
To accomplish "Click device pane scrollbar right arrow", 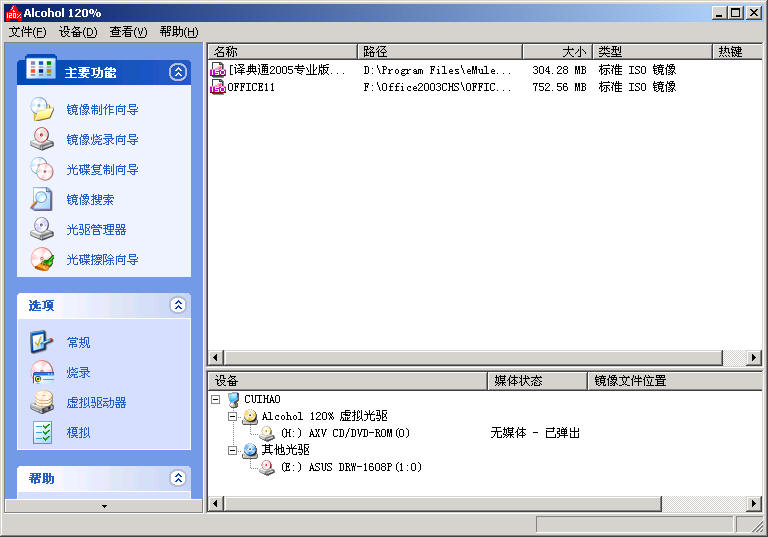I will pyautogui.click(x=754, y=503).
